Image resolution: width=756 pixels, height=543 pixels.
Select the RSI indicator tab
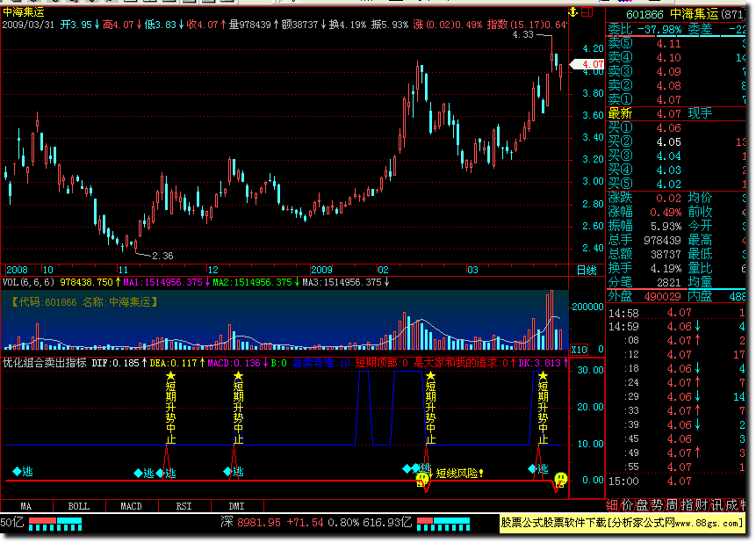(x=184, y=506)
